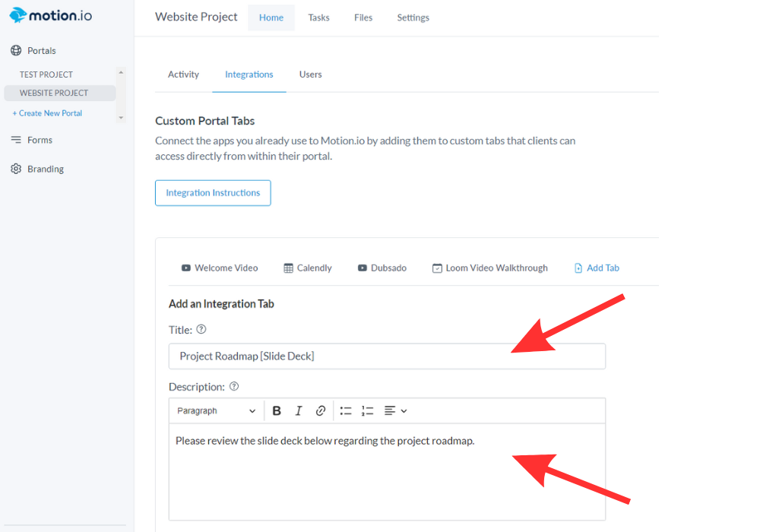
Task: Click the Portals globe icon
Action: tap(16, 51)
